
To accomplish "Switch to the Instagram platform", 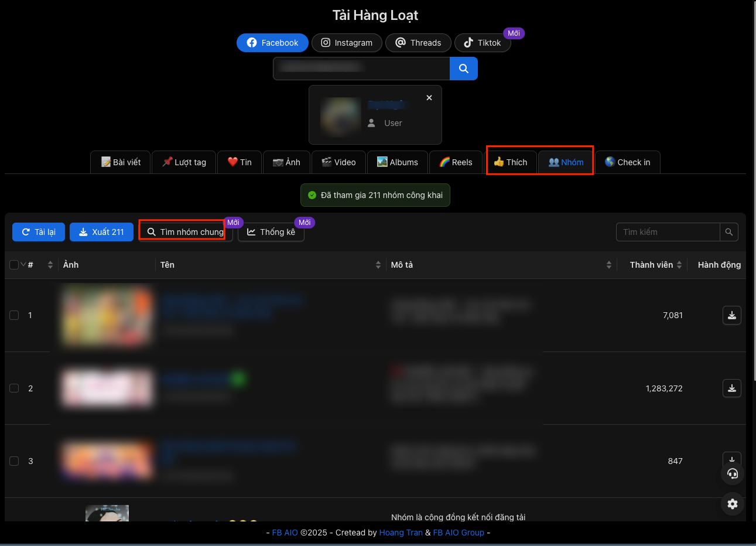I will [x=347, y=43].
